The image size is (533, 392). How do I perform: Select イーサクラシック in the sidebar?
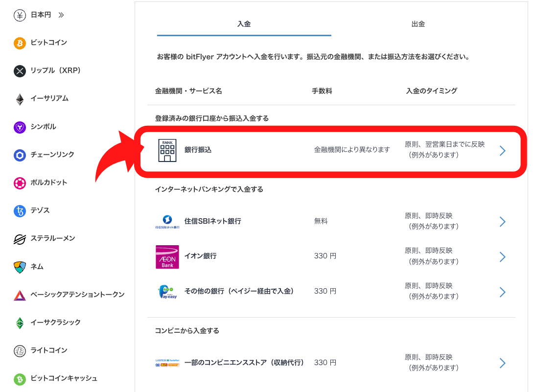point(56,323)
